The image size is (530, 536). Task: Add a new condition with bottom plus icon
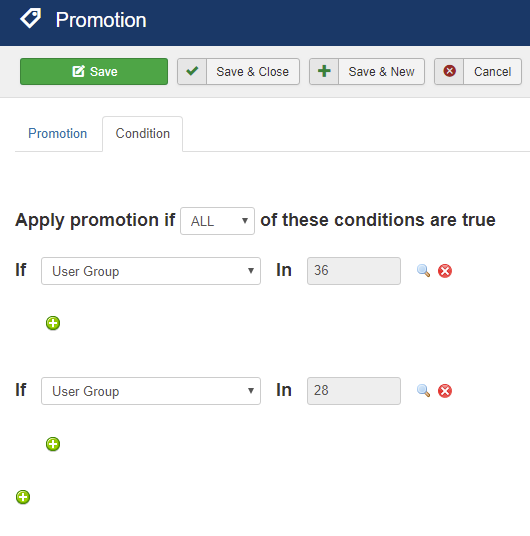click(23, 497)
